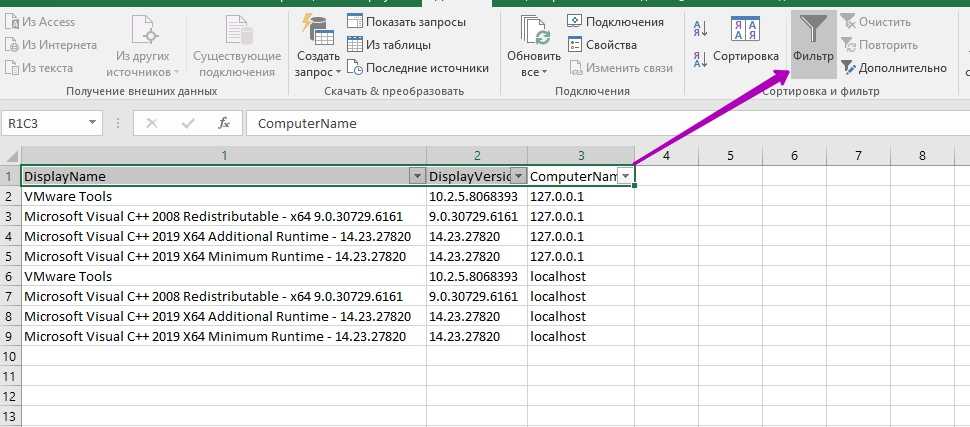Click the formula bar containing ComputerName
The height and width of the screenshot is (427, 970).
click(600, 123)
